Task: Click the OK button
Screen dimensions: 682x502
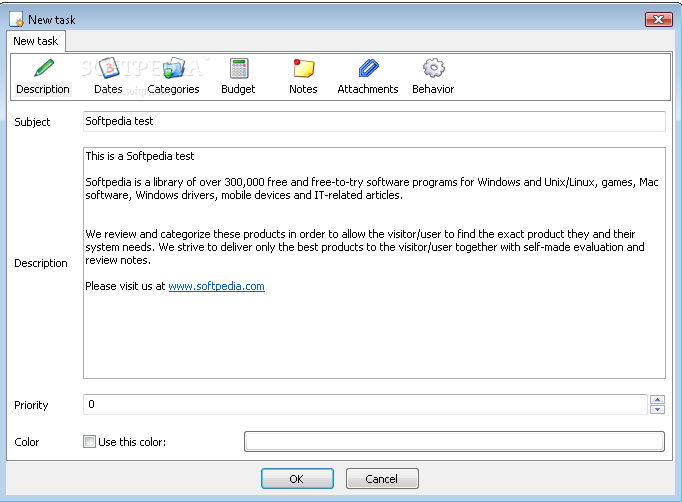Action: [297, 479]
